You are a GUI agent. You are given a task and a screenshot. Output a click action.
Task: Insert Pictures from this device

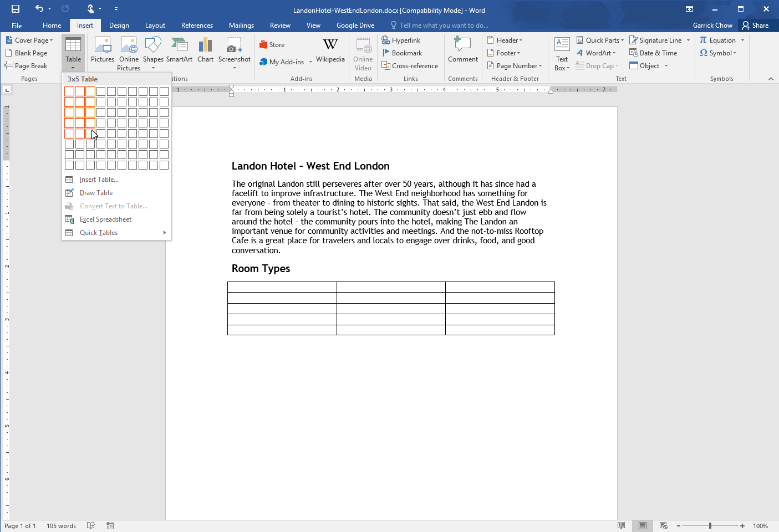[x=102, y=50]
